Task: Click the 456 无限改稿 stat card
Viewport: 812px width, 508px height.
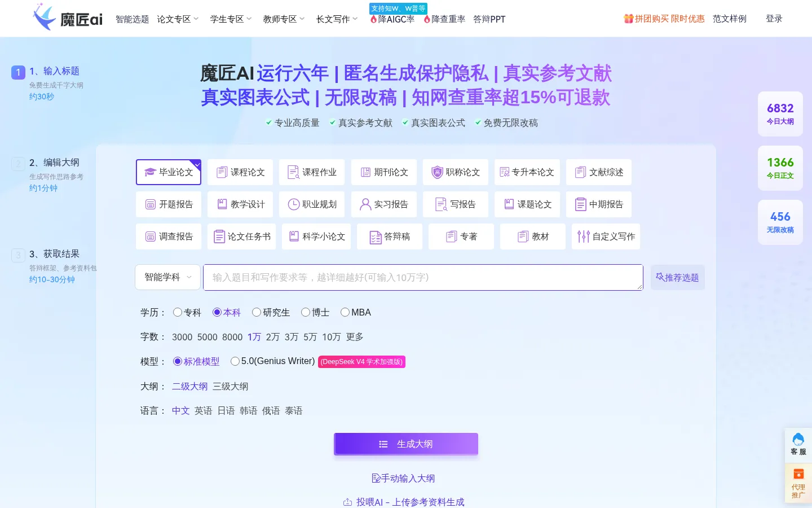Action: [780, 222]
